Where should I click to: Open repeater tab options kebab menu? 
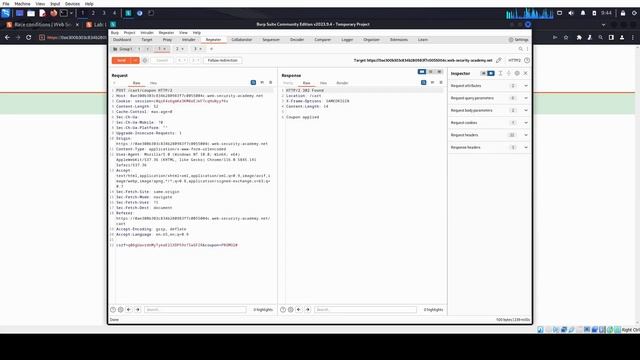[x=527, y=49]
